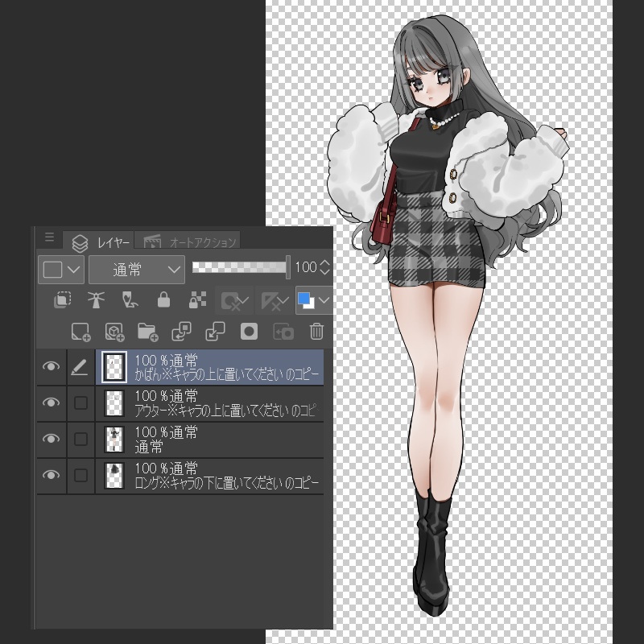Screen dimensions: 644x644
Task: Select the アウター layer thumbnail
Action: [114, 403]
